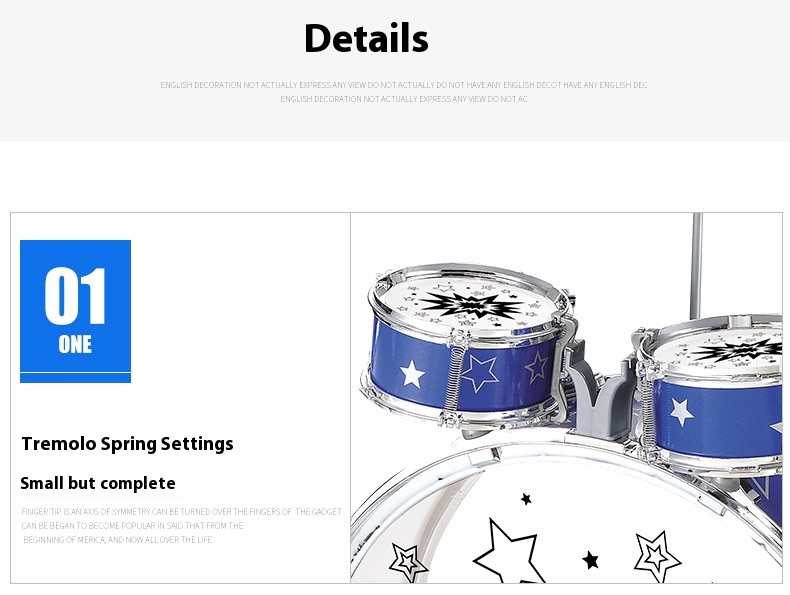Click the solid white star on left drum

[x=412, y=374]
